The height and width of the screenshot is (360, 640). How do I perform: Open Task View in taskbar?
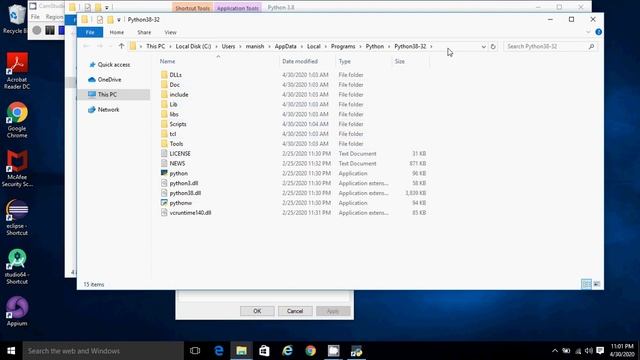(195, 351)
